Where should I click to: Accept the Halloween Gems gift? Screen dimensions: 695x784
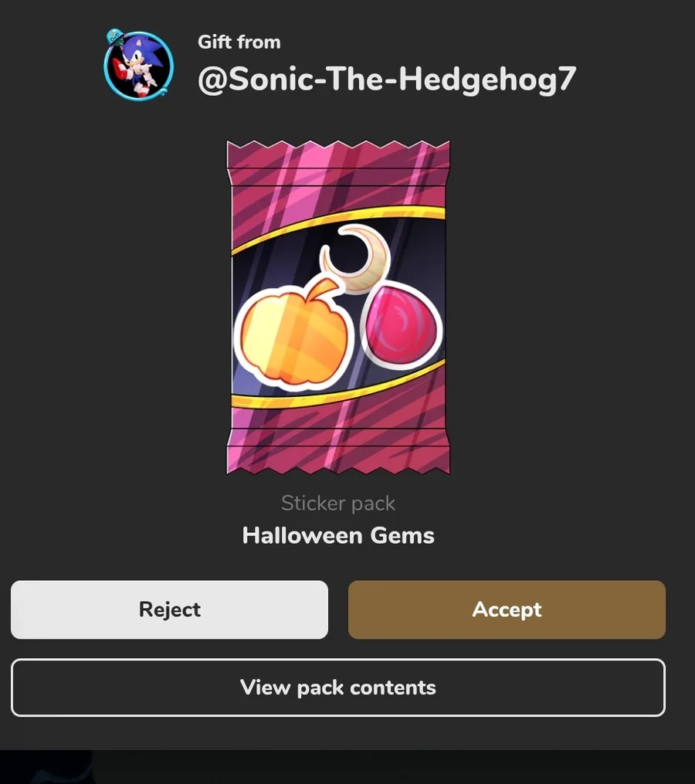coord(507,609)
